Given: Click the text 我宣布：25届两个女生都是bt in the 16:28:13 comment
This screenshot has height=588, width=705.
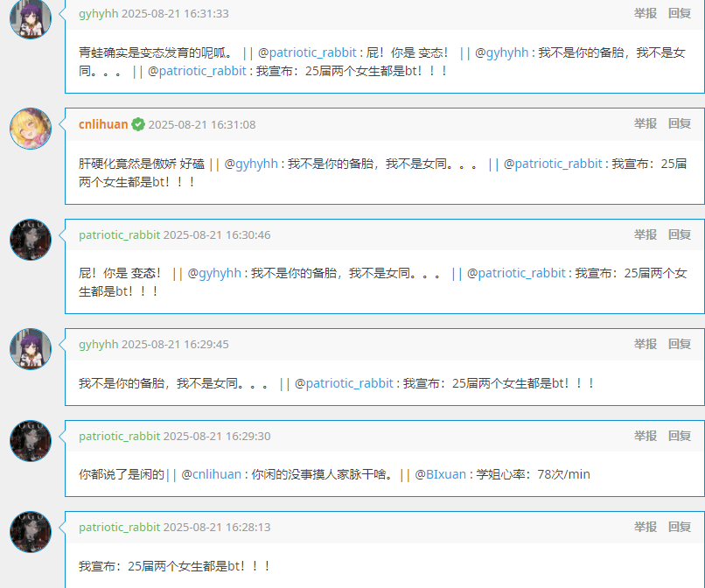Looking at the screenshot, I should coord(174,566).
